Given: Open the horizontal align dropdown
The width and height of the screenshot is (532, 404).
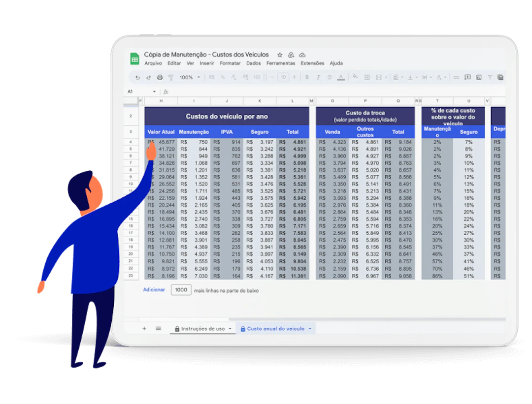Looking at the screenshot, I should coord(398,77).
